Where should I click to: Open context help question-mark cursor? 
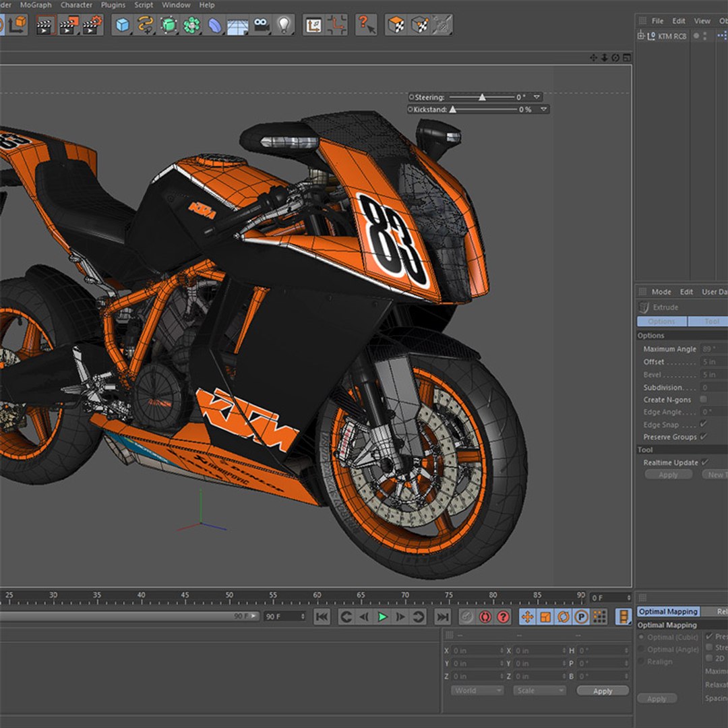[x=366, y=25]
